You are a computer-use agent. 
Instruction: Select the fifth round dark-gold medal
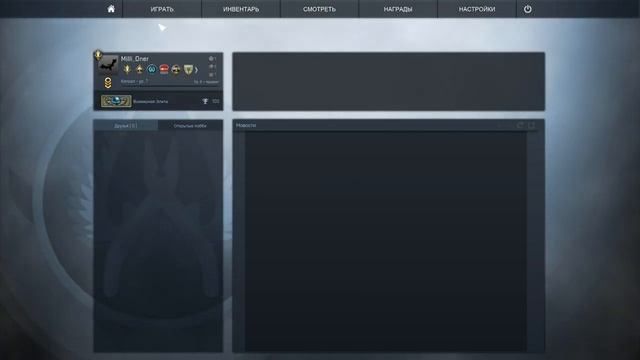click(x=176, y=69)
